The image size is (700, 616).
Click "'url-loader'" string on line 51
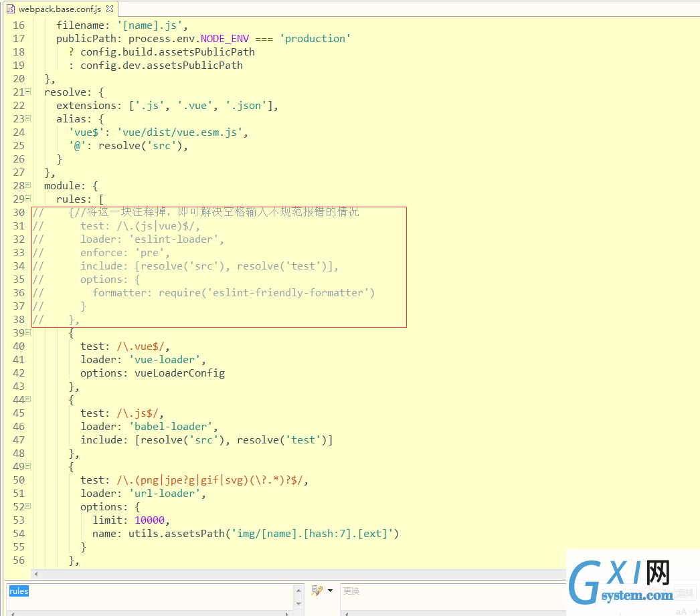coord(165,494)
